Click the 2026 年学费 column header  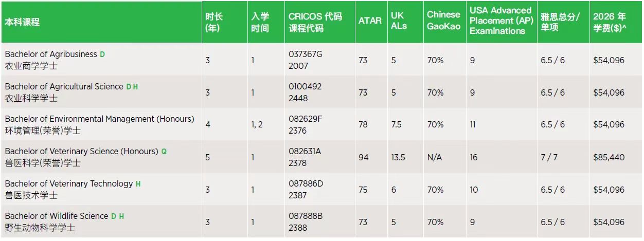click(x=610, y=22)
